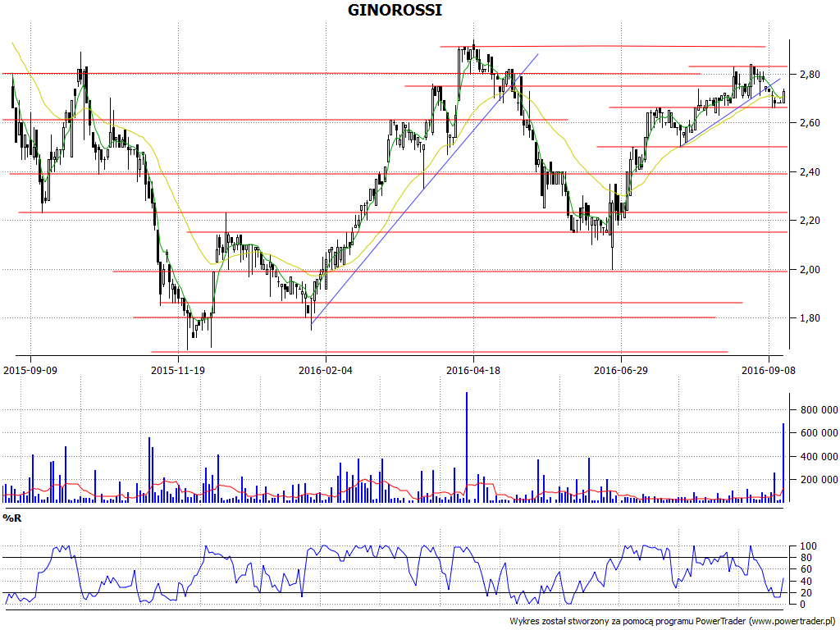The width and height of the screenshot is (840, 630).
Task: Click the 100 oscillator axis label
Action: 808,546
